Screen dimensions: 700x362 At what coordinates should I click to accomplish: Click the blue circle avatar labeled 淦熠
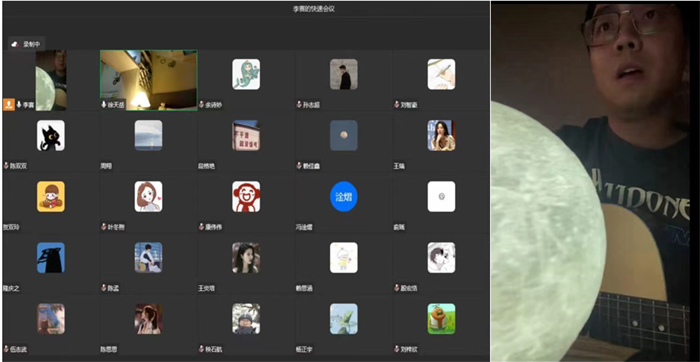tap(344, 196)
